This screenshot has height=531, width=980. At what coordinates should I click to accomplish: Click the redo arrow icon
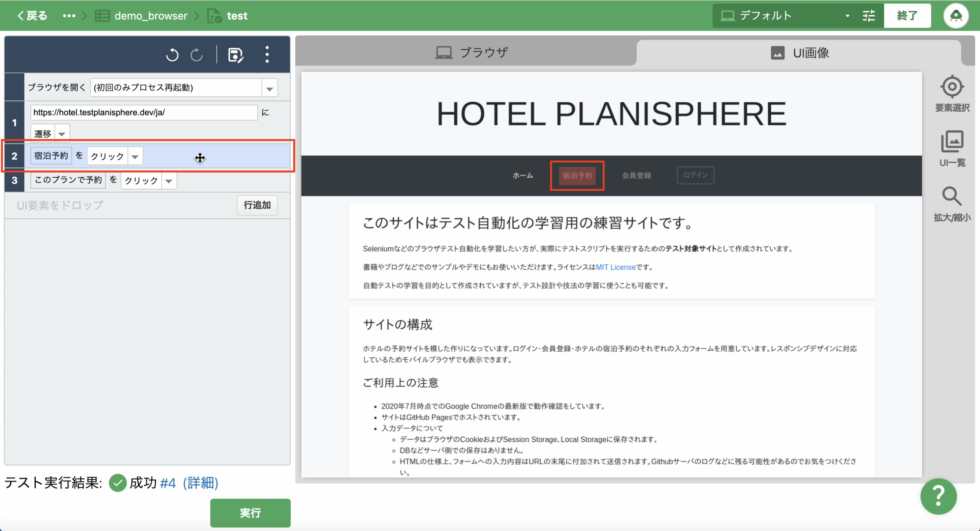197,55
